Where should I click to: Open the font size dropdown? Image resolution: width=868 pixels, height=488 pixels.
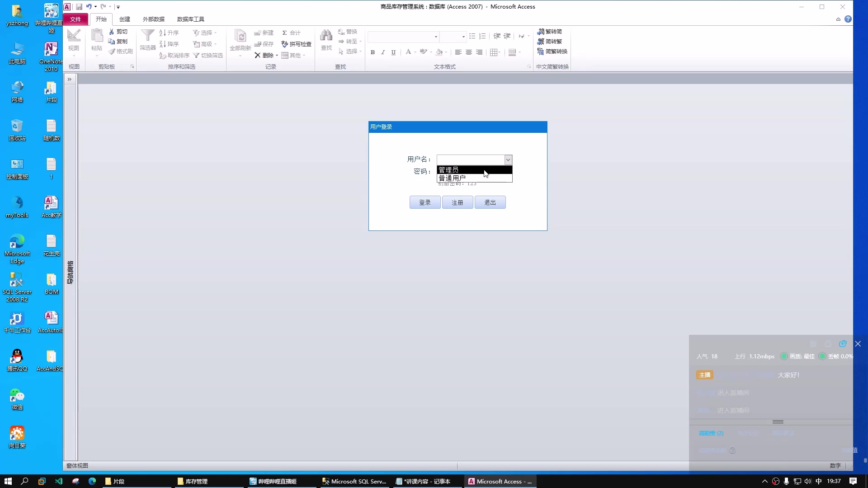click(463, 37)
